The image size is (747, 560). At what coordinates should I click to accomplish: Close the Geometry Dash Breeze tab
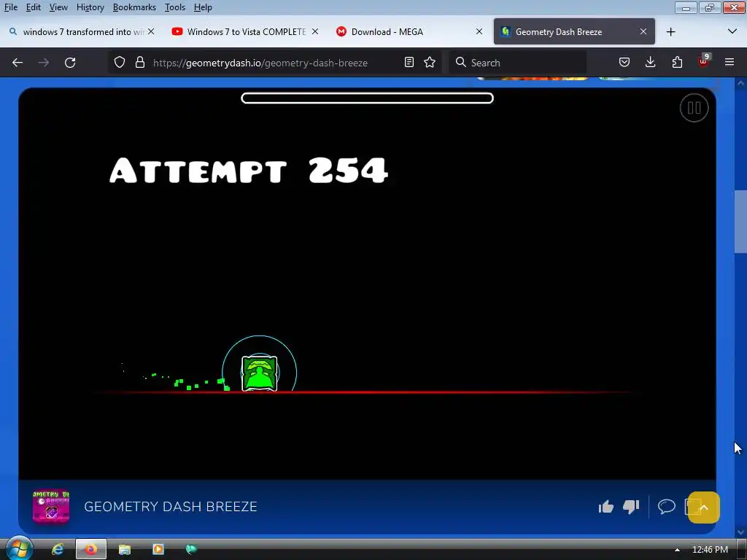coord(643,31)
